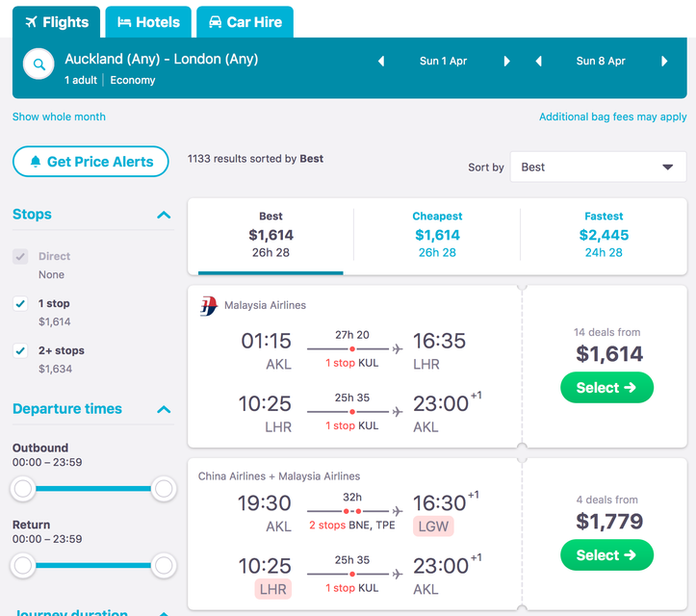Image resolution: width=696 pixels, height=616 pixels.
Task: Click China Airlines 19:30 departure time
Action: [x=264, y=503]
